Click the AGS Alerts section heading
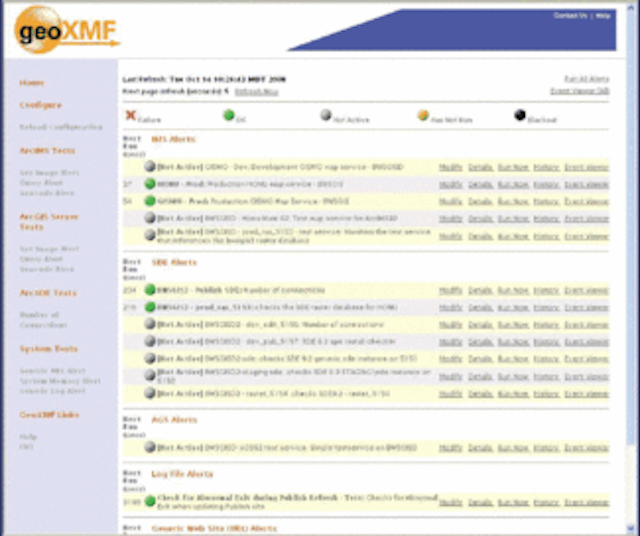 pos(174,420)
